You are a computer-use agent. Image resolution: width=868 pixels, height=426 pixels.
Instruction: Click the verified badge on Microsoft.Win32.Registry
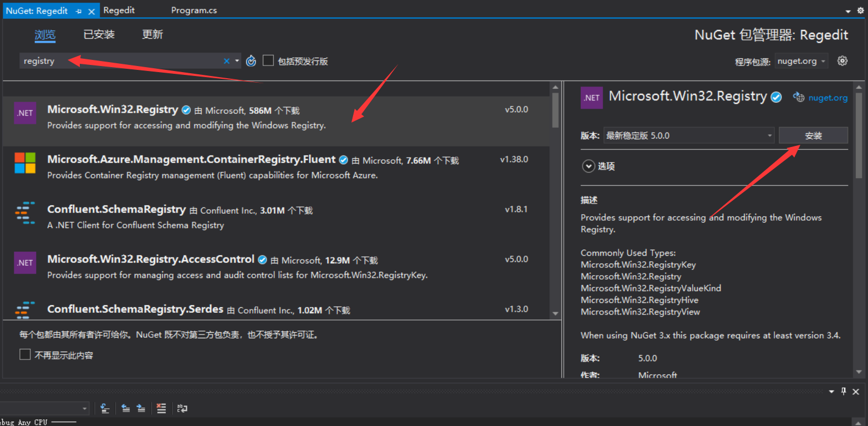186,109
